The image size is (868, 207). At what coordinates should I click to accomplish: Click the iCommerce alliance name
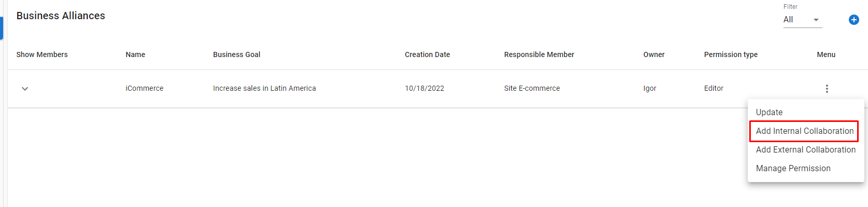144,88
